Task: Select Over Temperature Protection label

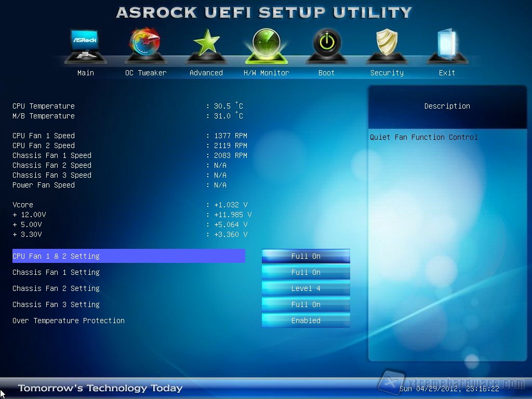Action: point(69,321)
